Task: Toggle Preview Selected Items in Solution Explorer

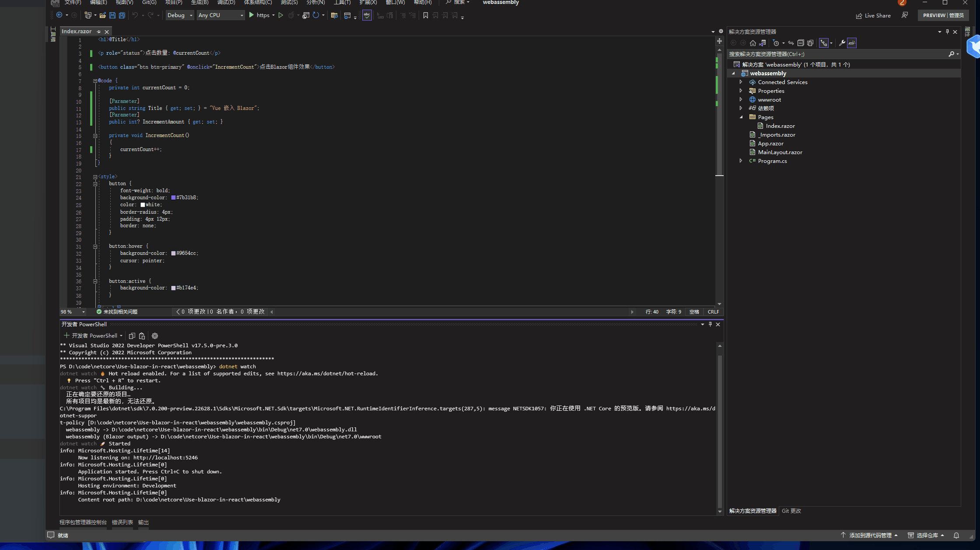Action: [851, 43]
